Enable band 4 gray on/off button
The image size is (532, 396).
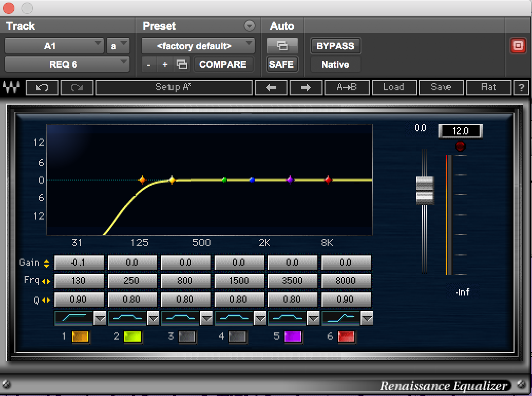pos(237,336)
